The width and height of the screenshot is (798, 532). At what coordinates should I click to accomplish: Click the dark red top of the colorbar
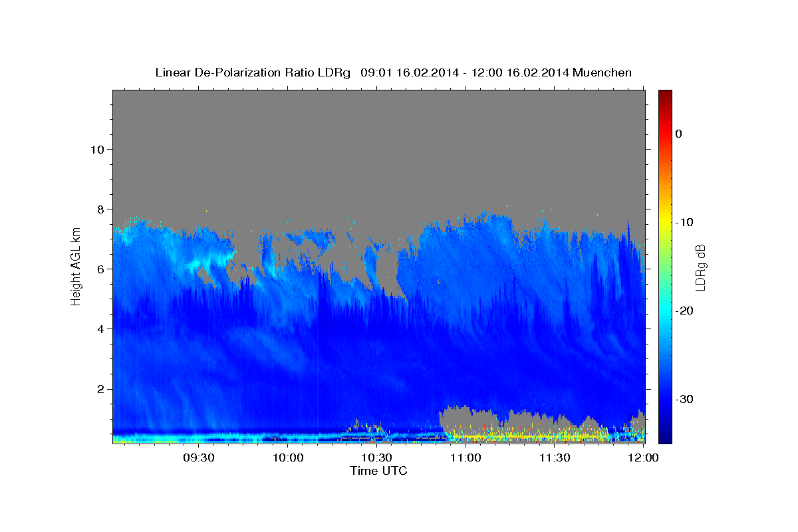point(665,95)
